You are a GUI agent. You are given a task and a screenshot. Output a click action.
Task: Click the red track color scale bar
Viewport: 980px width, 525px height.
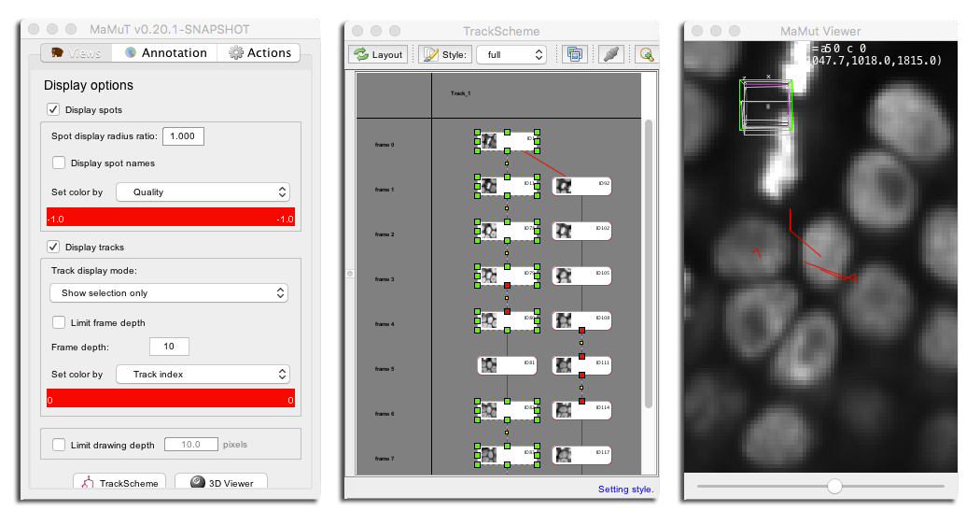point(171,398)
